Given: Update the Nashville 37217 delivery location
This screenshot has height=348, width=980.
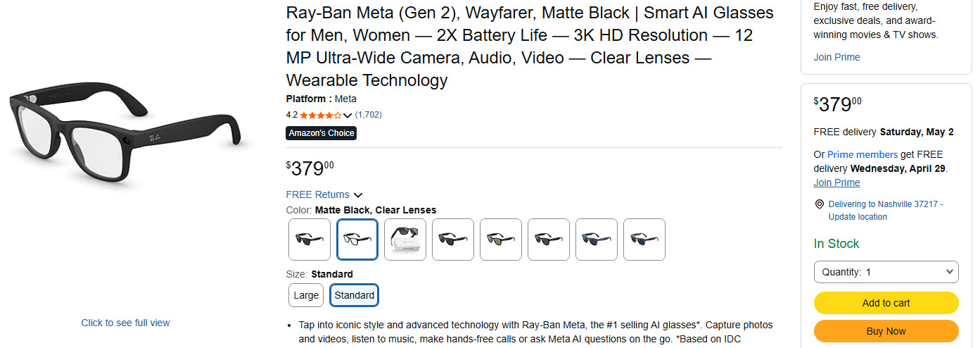Looking at the screenshot, I should [x=885, y=210].
